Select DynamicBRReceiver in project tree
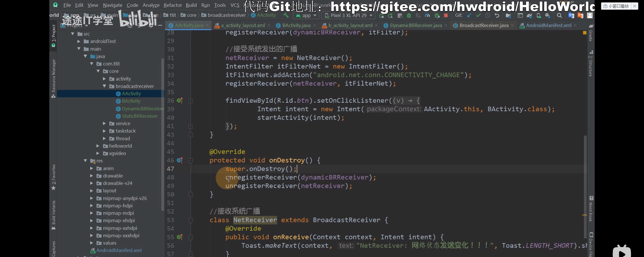Screen dimensions: 644x257 (139, 108)
